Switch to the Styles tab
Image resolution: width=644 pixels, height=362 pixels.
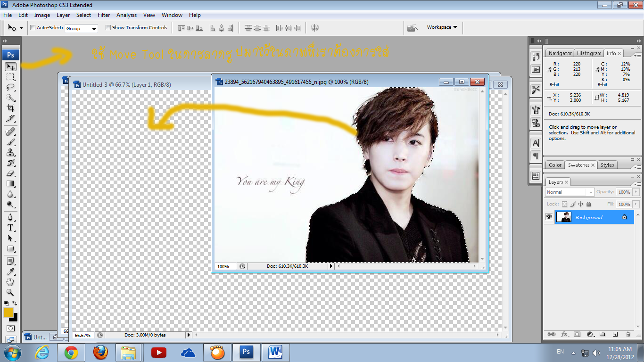pos(607,165)
